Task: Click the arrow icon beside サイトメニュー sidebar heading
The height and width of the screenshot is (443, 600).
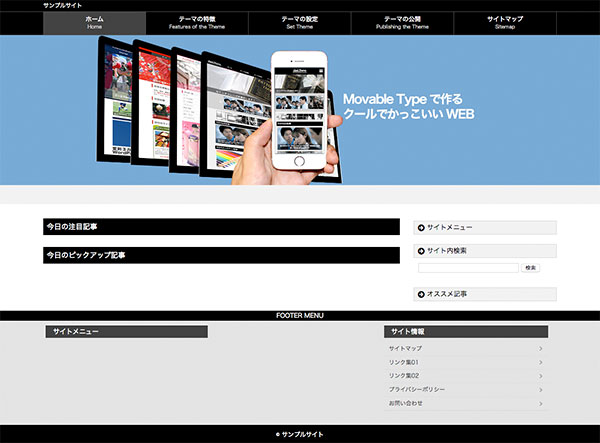Action: click(421, 228)
